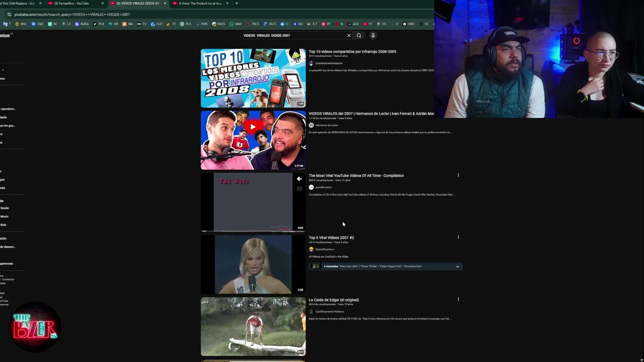Select the VIDEOS VIRALES DESDE 2007 tab
Screen dimensions: 644x362
(x=137, y=3)
